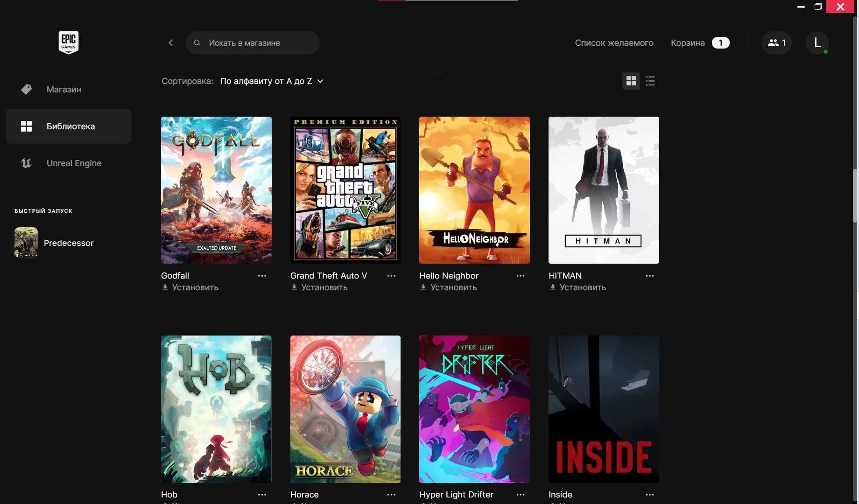Viewport: 859px width, 504px height.
Task: Install HITMAN
Action: pos(578,287)
